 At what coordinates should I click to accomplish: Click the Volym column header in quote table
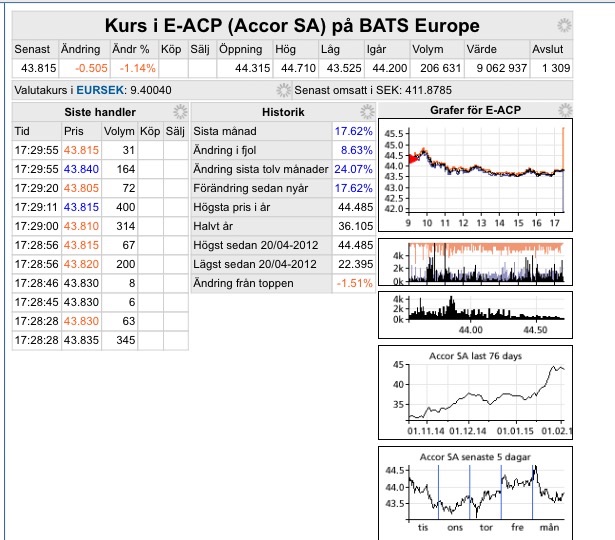pos(427,49)
